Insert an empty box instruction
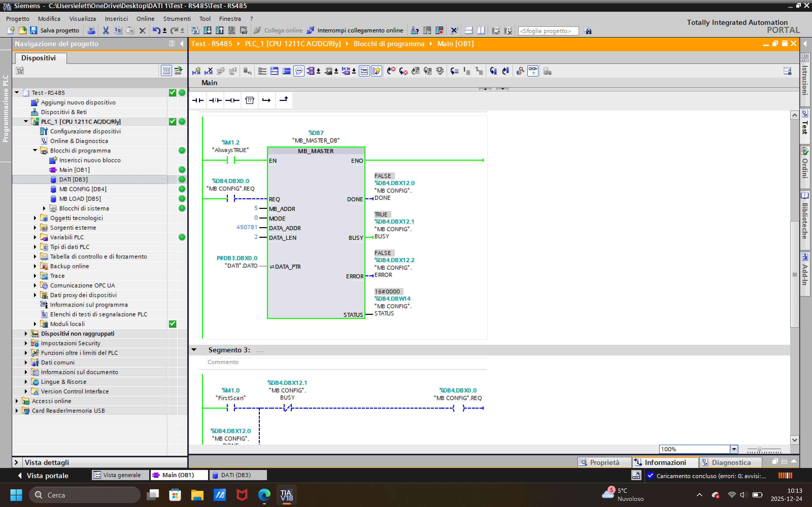The height and width of the screenshot is (507, 812). tap(250, 100)
